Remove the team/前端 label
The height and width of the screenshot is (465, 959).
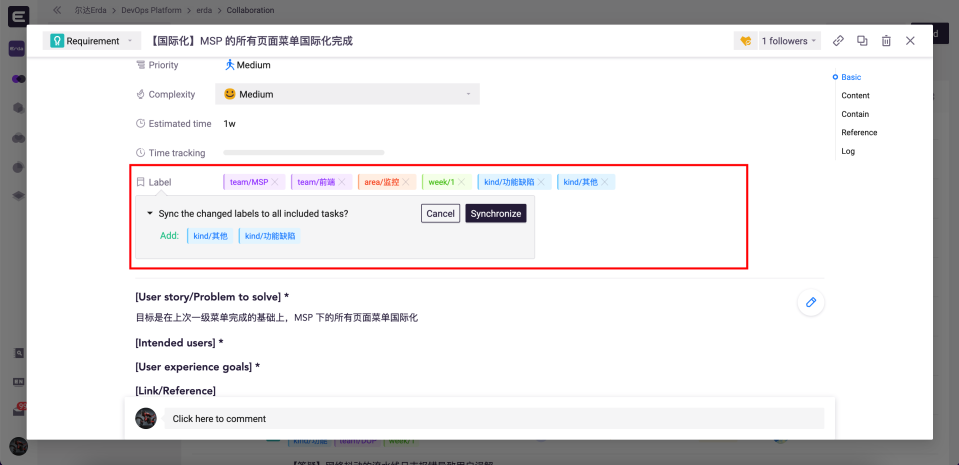[342, 182]
